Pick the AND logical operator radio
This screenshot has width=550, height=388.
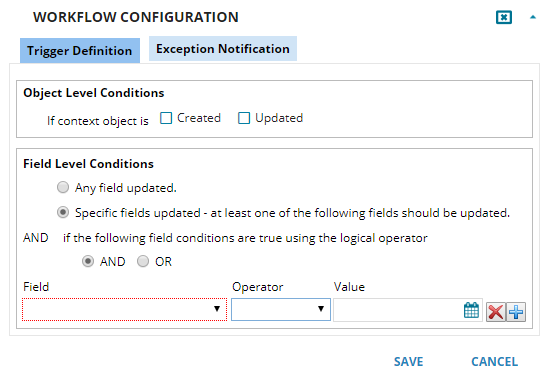(88, 261)
